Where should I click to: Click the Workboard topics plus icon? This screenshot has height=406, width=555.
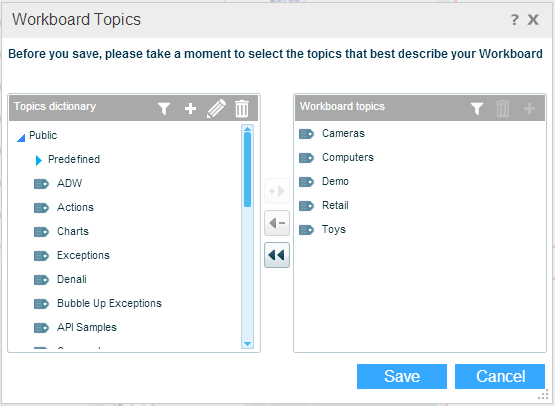click(529, 108)
